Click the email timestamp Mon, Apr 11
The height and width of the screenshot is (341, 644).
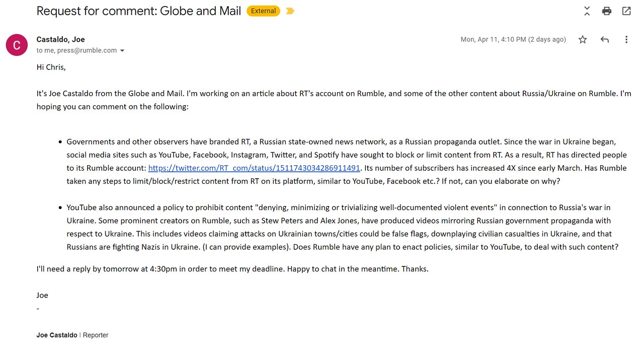pos(513,39)
